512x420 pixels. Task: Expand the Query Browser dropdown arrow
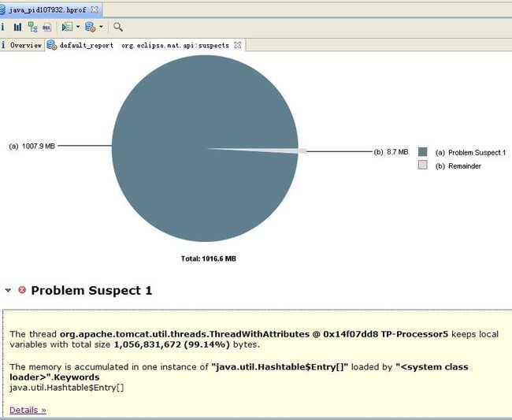[x=101, y=27]
